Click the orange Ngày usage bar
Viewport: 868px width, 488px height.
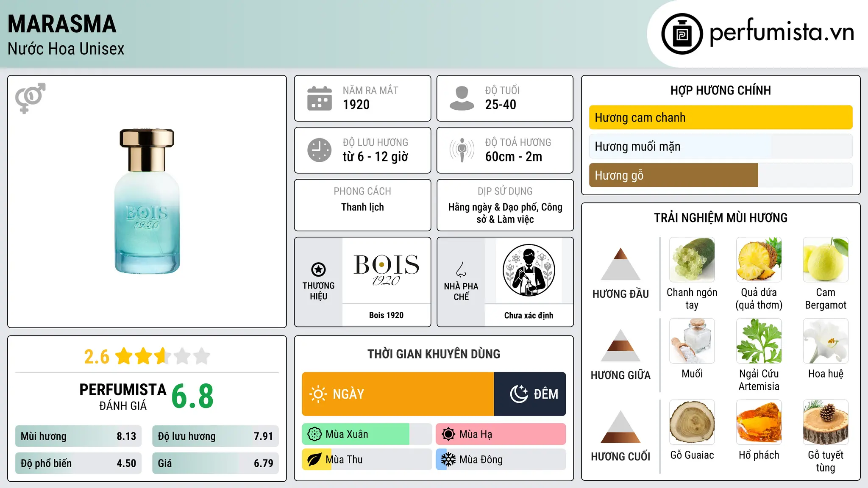click(398, 394)
